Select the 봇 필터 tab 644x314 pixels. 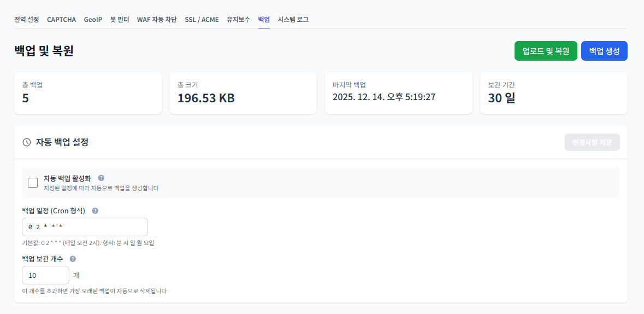pyautogui.click(x=120, y=19)
